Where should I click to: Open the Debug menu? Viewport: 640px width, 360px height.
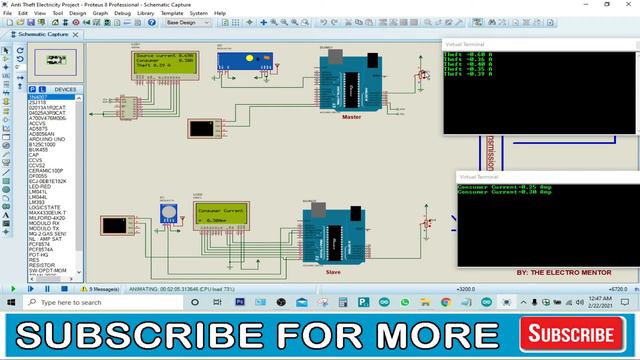(122, 13)
